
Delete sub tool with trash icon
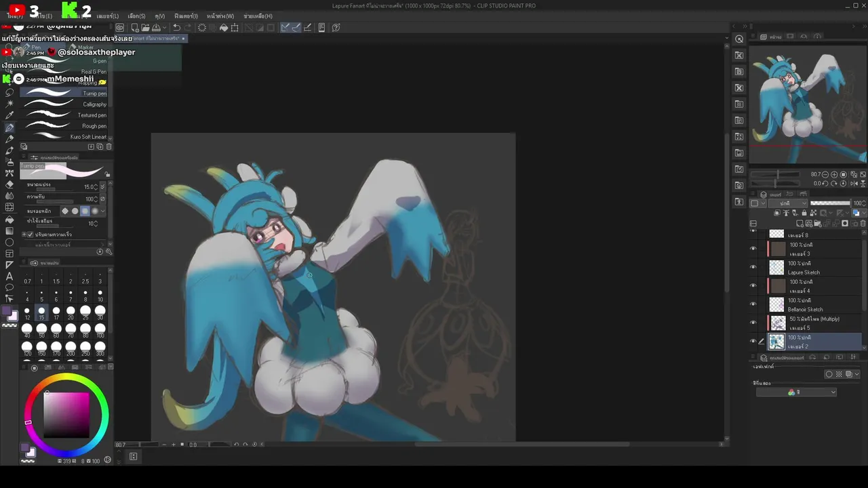[x=108, y=146]
